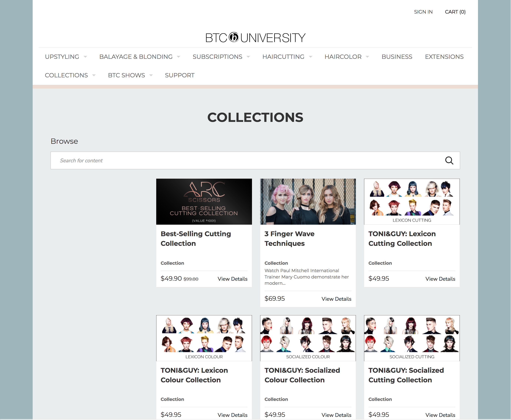Expand the Collections nav dropdown arrow
Viewport: 511px width, 420px height.
(94, 76)
